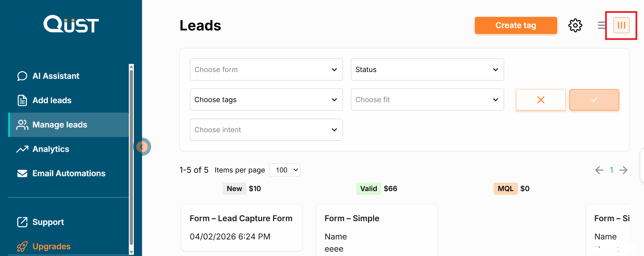Collapse the sidebar with arrow handle
Image resolution: width=644 pixels, height=256 pixels.
point(142,147)
